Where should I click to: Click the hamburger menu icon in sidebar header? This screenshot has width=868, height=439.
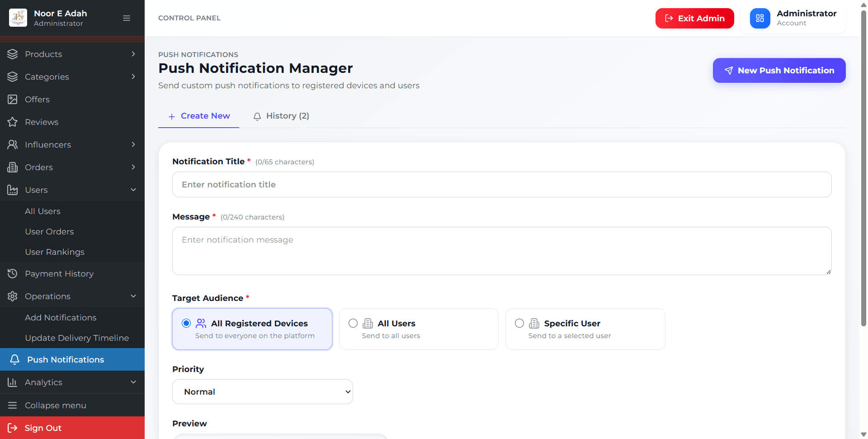point(127,18)
